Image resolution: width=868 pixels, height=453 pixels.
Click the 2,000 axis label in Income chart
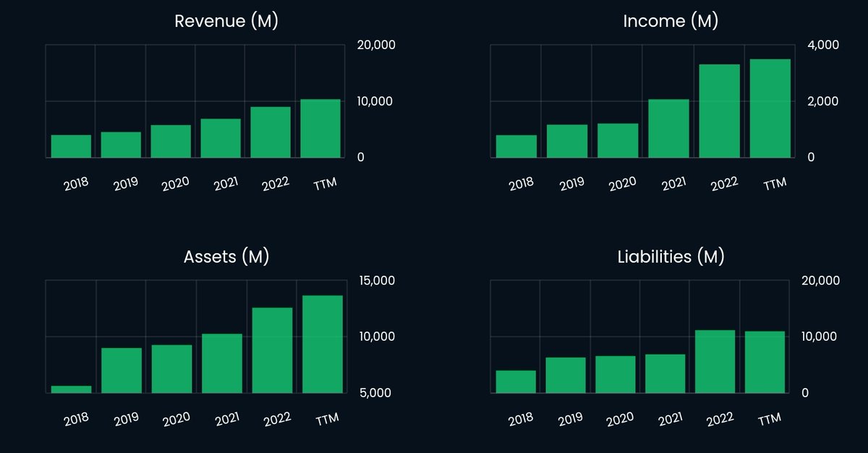(822, 101)
